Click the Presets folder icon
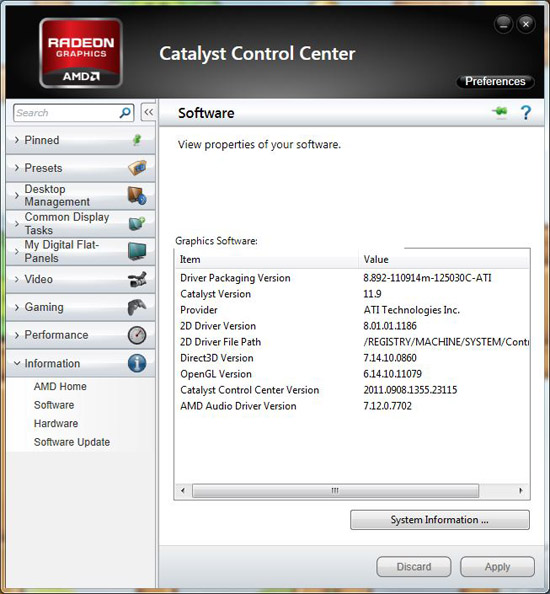The width and height of the screenshot is (550, 594). 137,167
